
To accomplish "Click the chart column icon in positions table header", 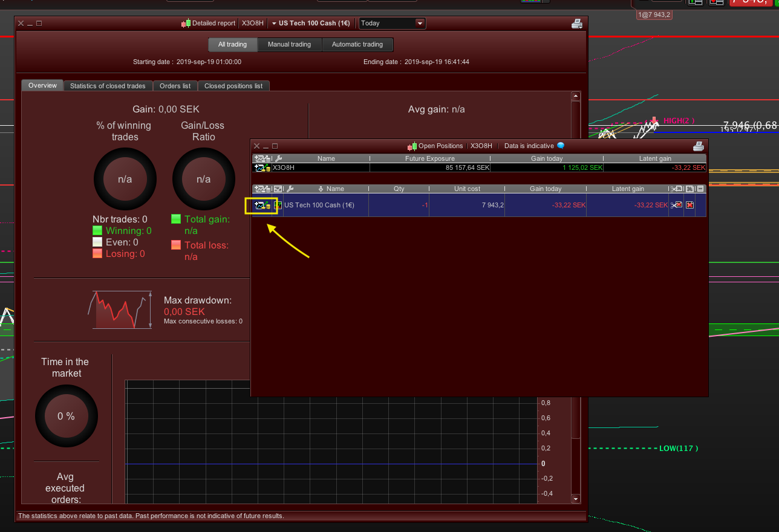I will [x=278, y=189].
